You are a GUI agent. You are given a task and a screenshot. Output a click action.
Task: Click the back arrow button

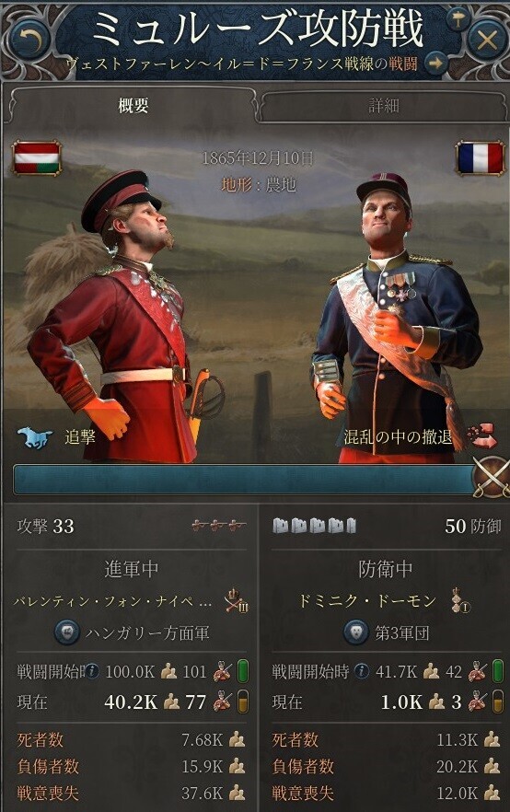tap(29, 39)
